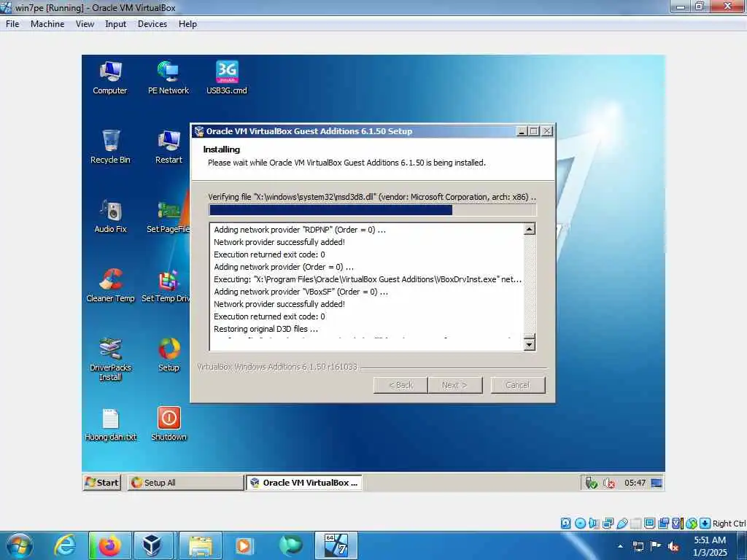The width and height of the screenshot is (747, 560).
Task: Open the Machine menu
Action: tap(47, 24)
